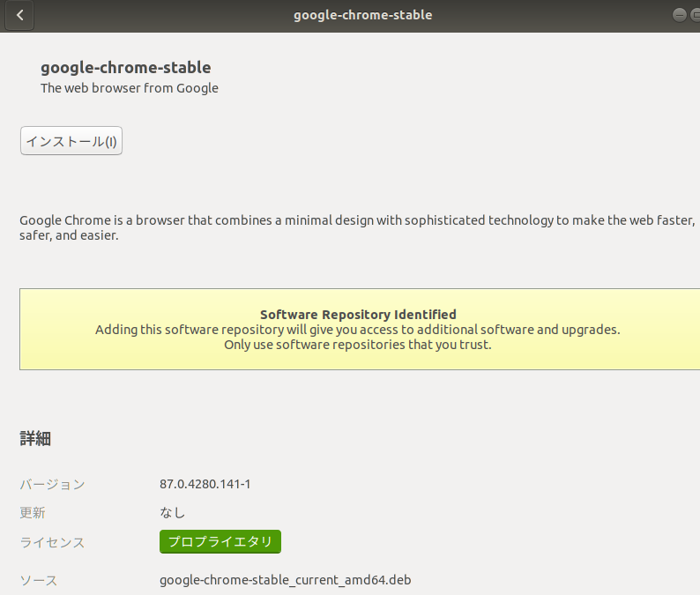
Task: Click the google-chrome-stable heading text
Action: (x=126, y=67)
